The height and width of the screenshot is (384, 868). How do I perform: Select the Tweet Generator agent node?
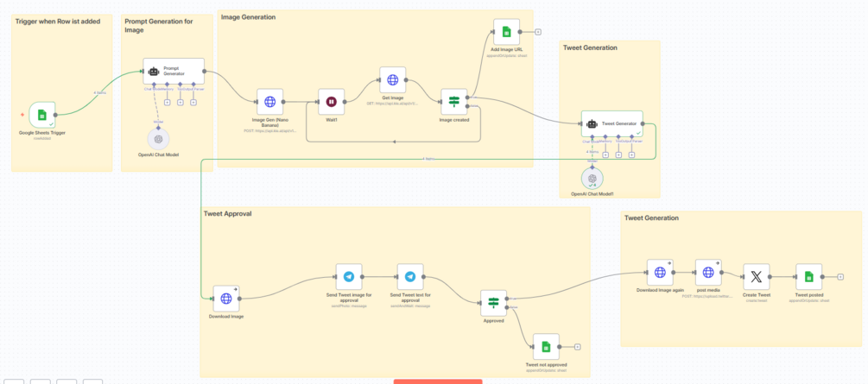pos(611,123)
